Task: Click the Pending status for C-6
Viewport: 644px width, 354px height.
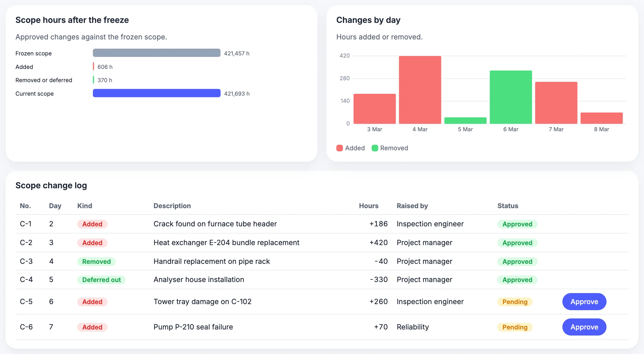Action: click(x=515, y=327)
